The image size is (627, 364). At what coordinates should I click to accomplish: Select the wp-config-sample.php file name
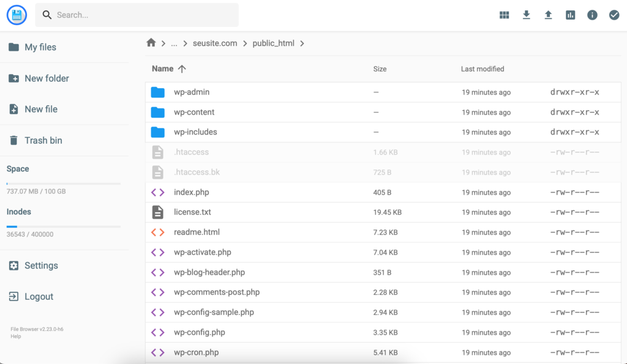[214, 312]
